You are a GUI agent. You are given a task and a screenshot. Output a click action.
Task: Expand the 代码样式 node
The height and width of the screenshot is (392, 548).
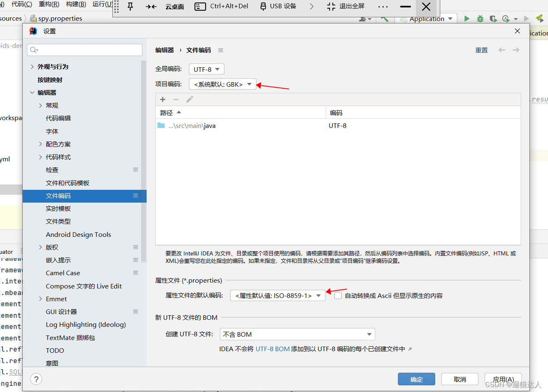click(x=40, y=157)
